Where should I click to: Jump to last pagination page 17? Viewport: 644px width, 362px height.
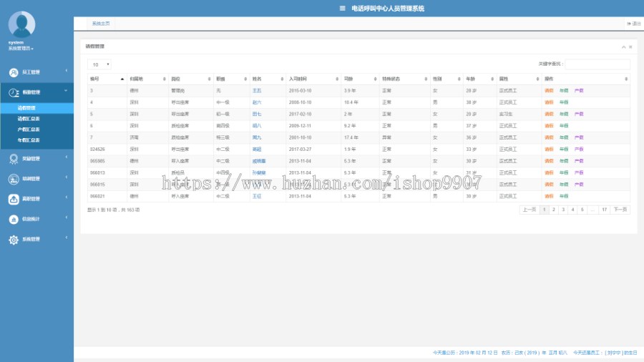pyautogui.click(x=604, y=210)
